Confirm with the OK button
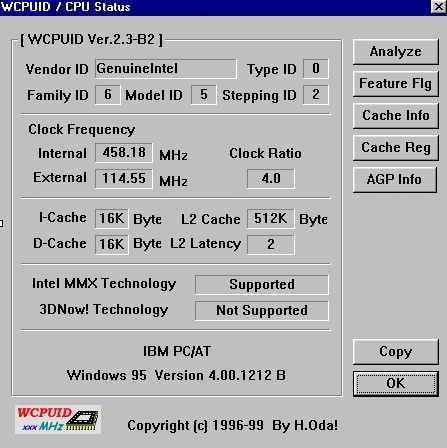The image size is (447, 448). coord(395,384)
